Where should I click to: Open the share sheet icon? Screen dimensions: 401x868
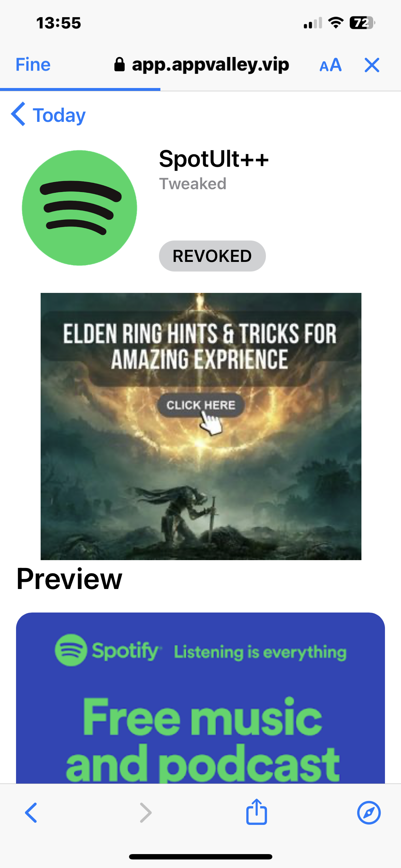257,812
